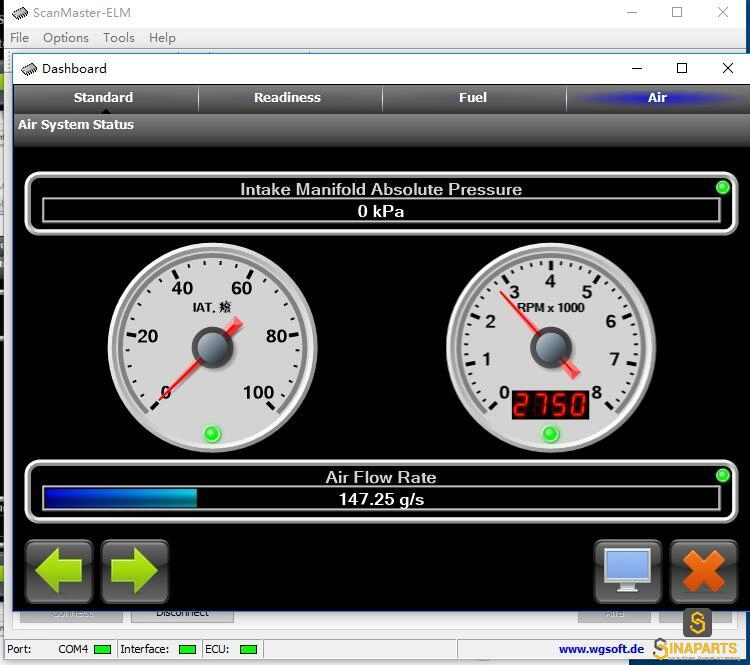Open the Tools menu
This screenshot has width=750, height=665.
click(119, 38)
